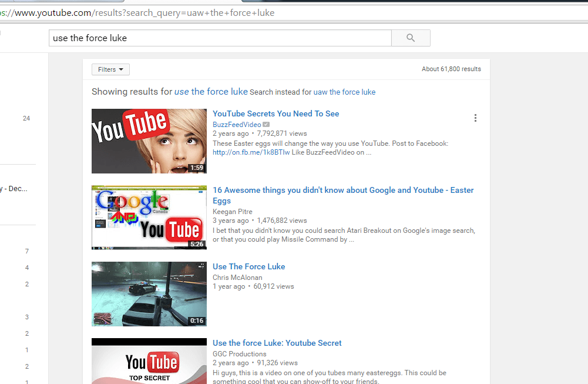Play the Google and YouTube thumbnail 5:26

pyautogui.click(x=149, y=218)
